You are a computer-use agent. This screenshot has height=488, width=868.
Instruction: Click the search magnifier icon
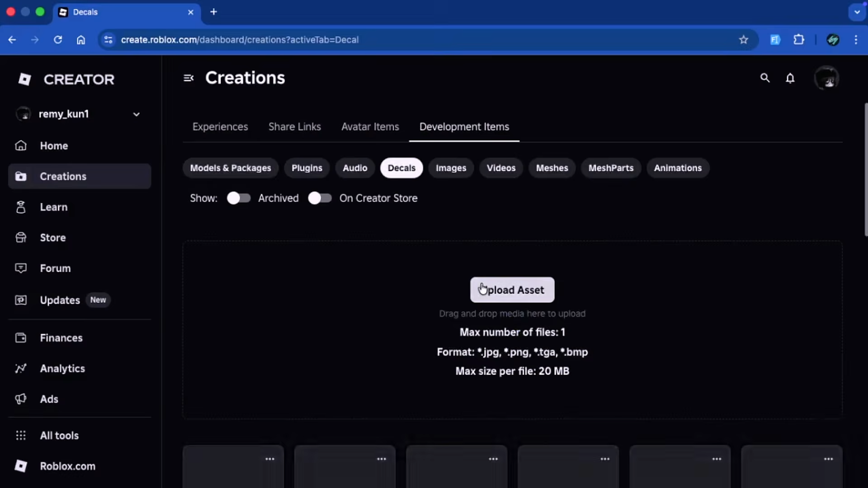[x=764, y=78]
